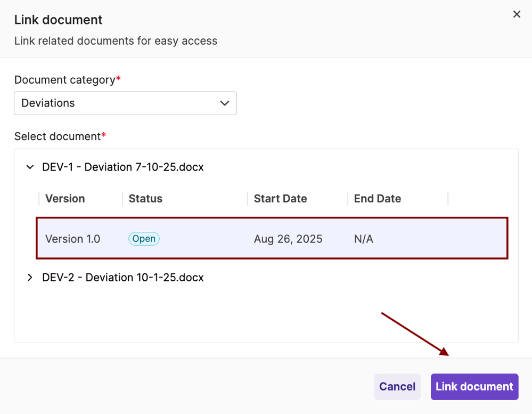
Task: Click the Document category field label
Action: click(x=64, y=80)
